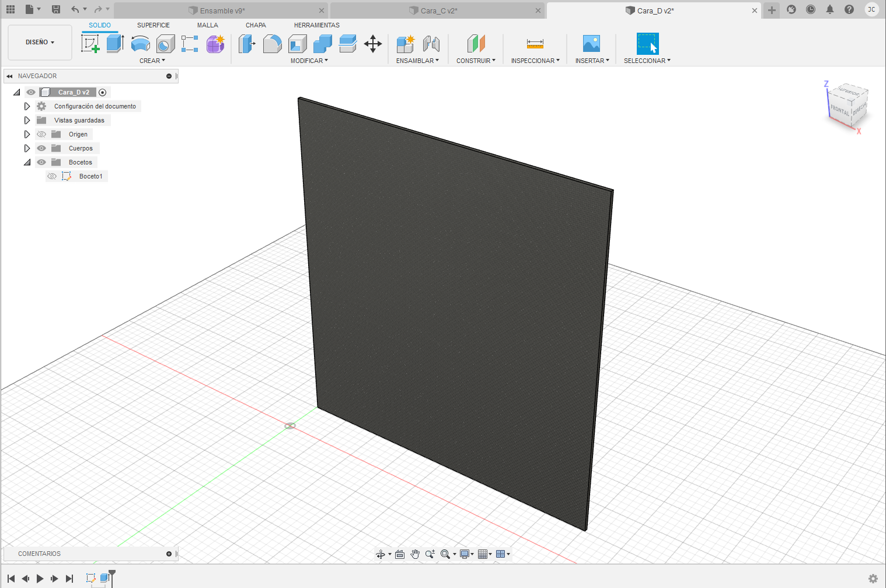Open timeline settings gear
The height and width of the screenshot is (588, 886).
[x=873, y=579]
